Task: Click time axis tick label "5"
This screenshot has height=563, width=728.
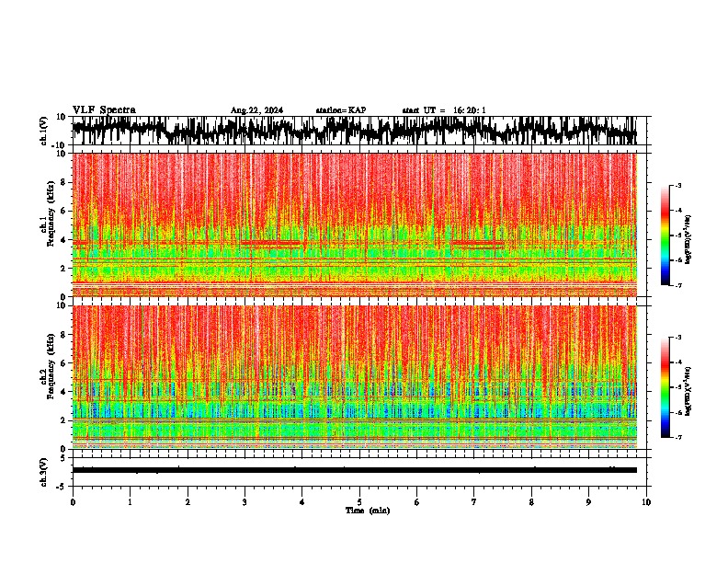Action: point(359,502)
